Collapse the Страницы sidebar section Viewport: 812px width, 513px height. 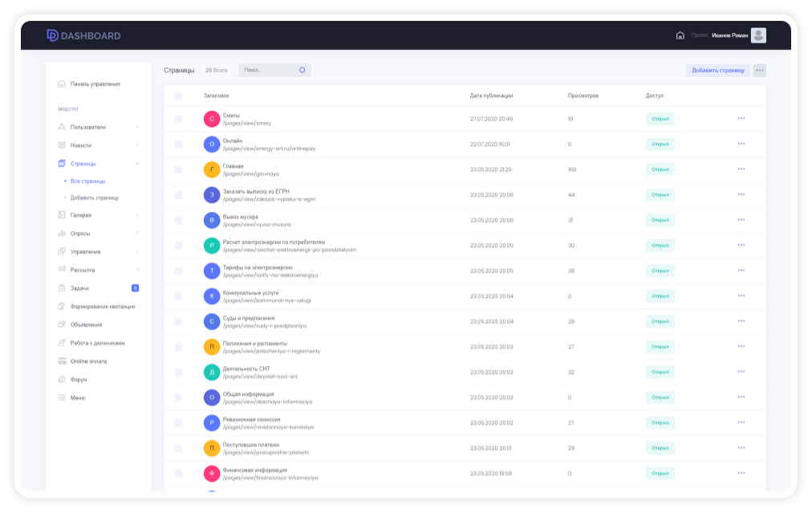tap(137, 164)
